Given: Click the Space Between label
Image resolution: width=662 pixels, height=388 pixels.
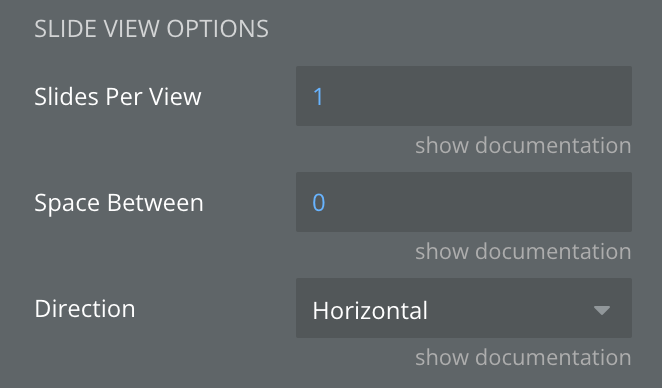Looking at the screenshot, I should point(119,203).
